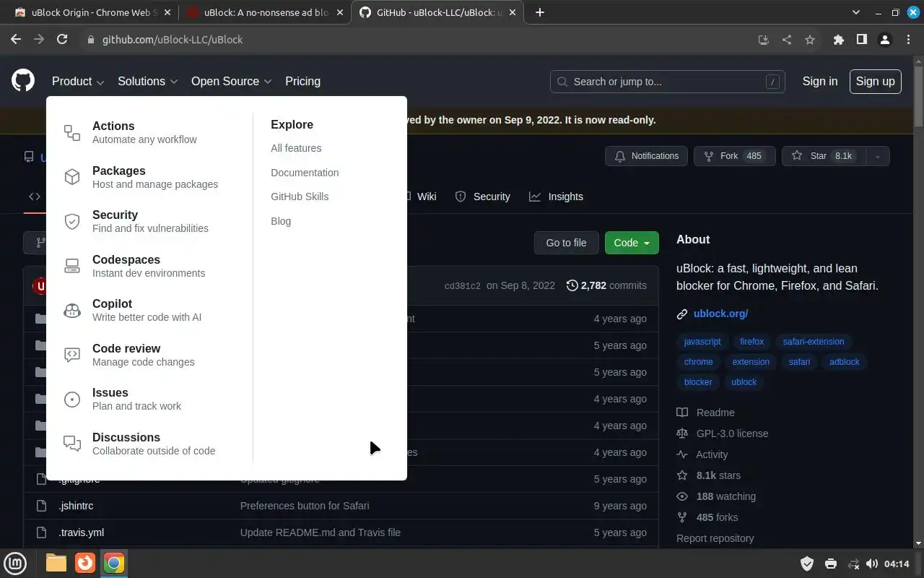Click the Fork button
Screen dimensions: 924x578
(734, 156)
